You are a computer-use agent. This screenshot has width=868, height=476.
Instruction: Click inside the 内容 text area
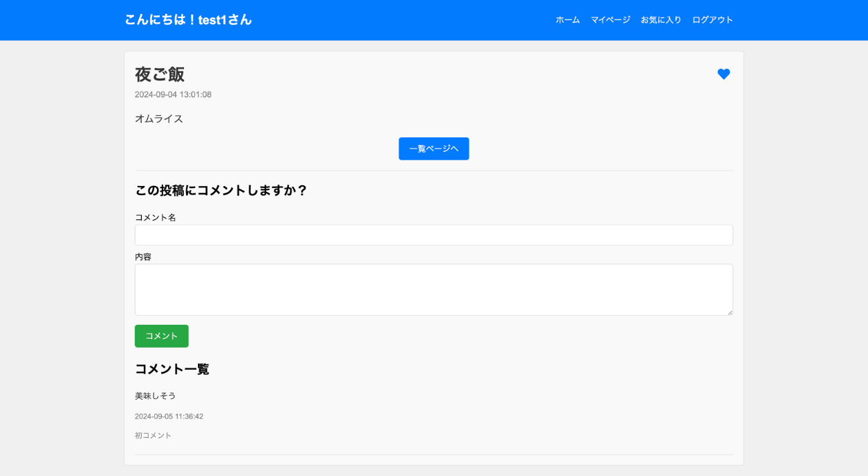pos(433,289)
